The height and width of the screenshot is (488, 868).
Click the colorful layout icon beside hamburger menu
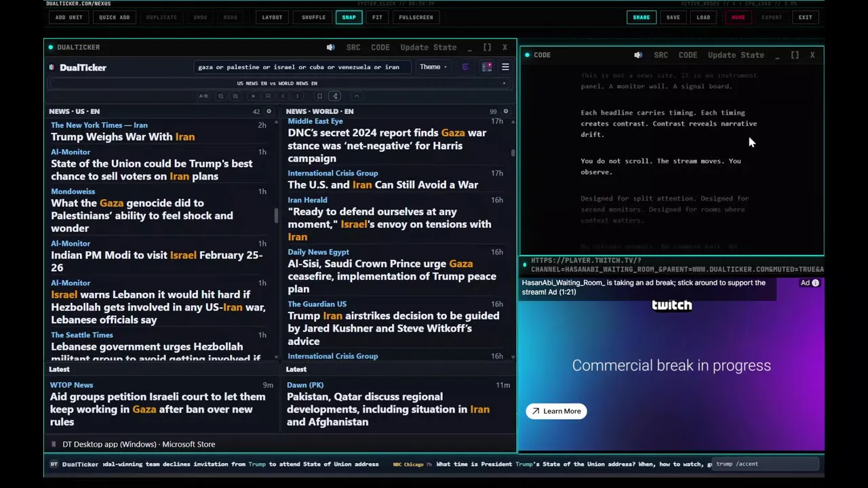[x=487, y=67]
